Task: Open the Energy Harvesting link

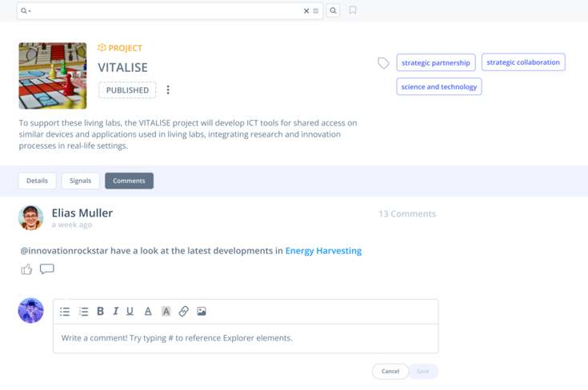Action: pyautogui.click(x=323, y=251)
